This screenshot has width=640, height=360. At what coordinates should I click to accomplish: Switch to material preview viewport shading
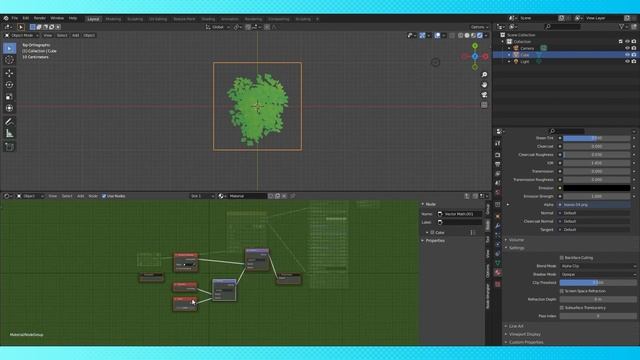[473, 36]
